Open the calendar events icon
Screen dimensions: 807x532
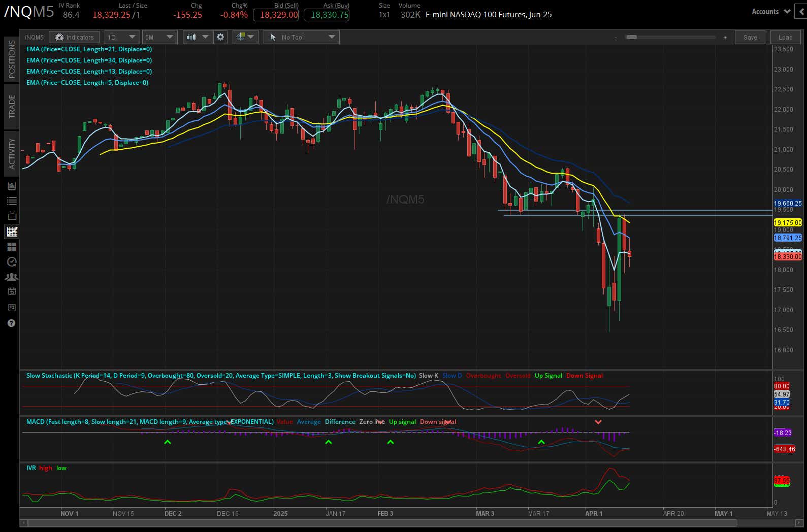(x=12, y=291)
